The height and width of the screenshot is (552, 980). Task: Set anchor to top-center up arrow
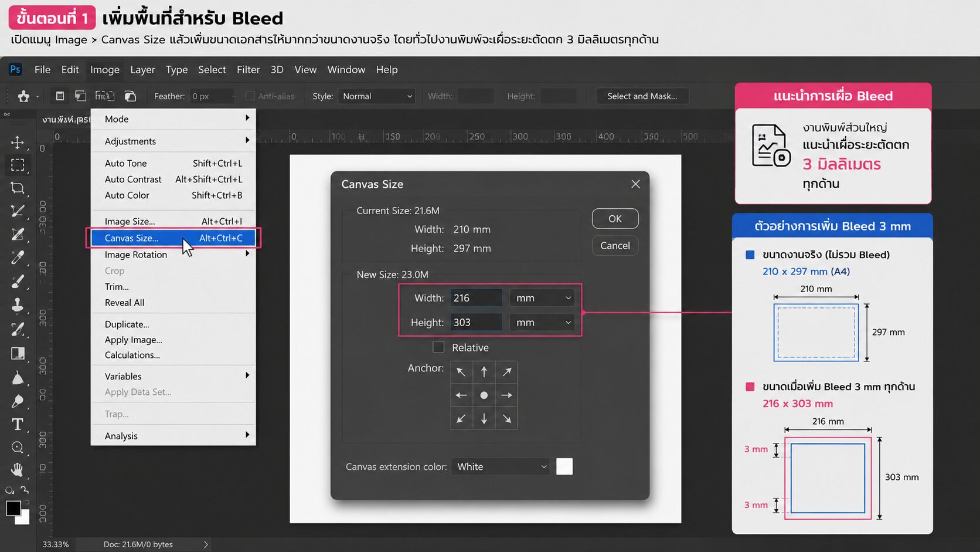(x=484, y=372)
